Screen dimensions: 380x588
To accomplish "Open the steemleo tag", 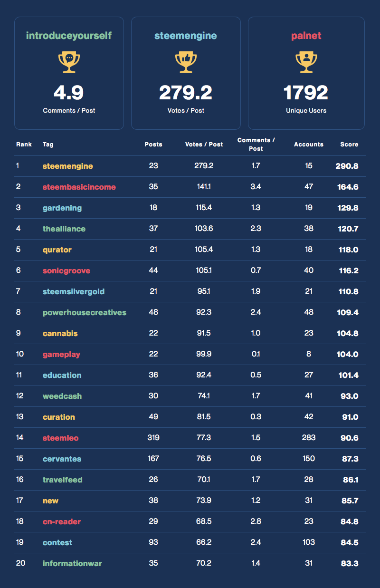I will [61, 438].
